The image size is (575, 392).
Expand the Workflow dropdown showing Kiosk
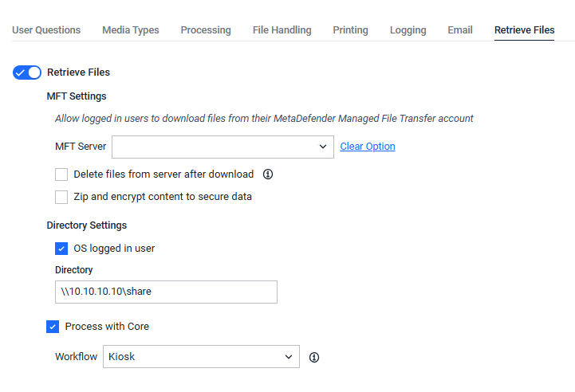[201, 356]
